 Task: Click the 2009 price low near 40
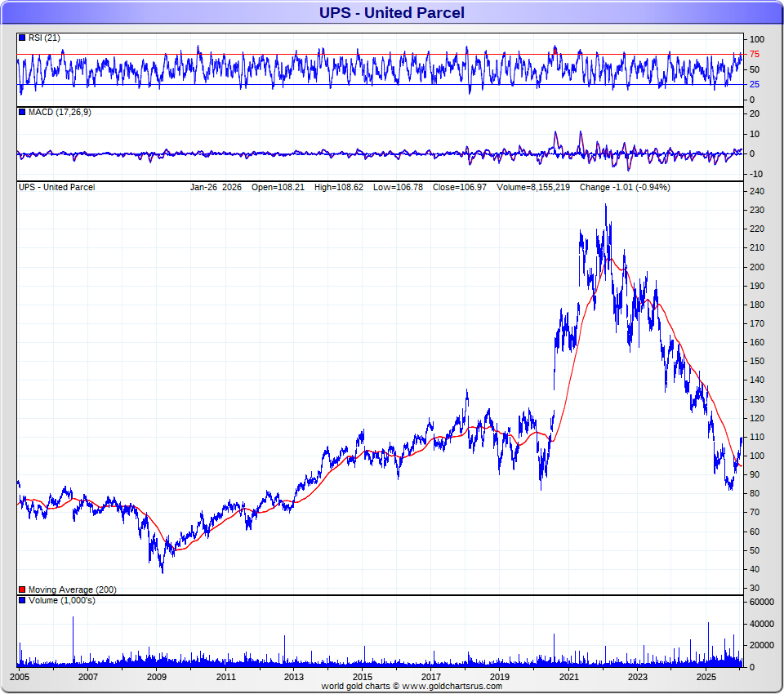pyautogui.click(x=163, y=570)
